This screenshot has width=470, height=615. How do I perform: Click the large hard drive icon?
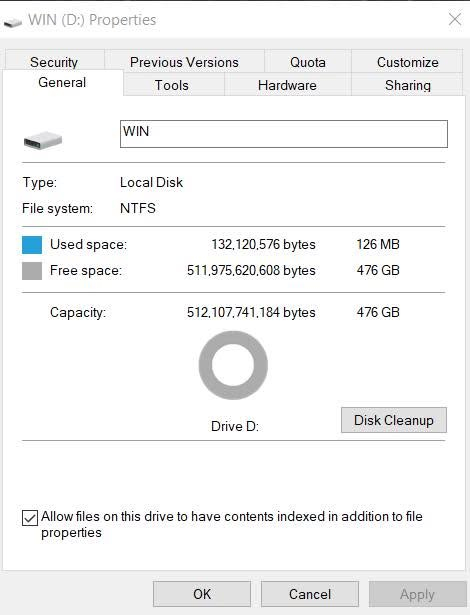[x=43, y=140]
